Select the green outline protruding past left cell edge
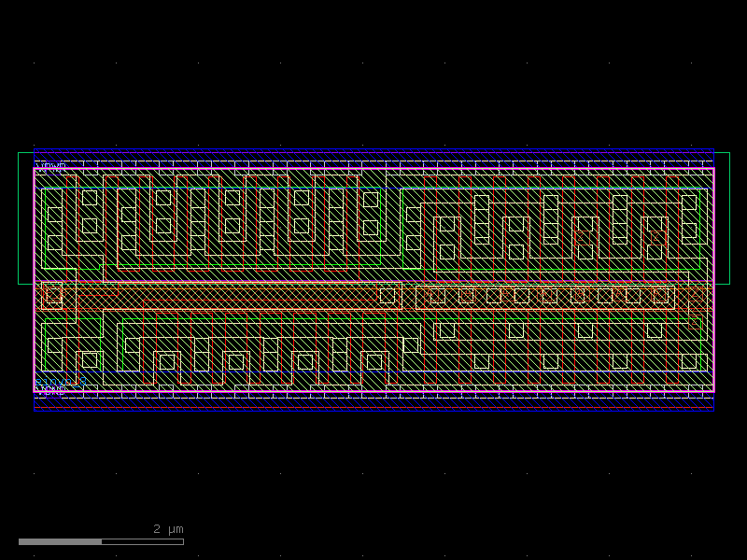Image resolution: width=747 pixels, height=560 pixels. tap(25, 219)
